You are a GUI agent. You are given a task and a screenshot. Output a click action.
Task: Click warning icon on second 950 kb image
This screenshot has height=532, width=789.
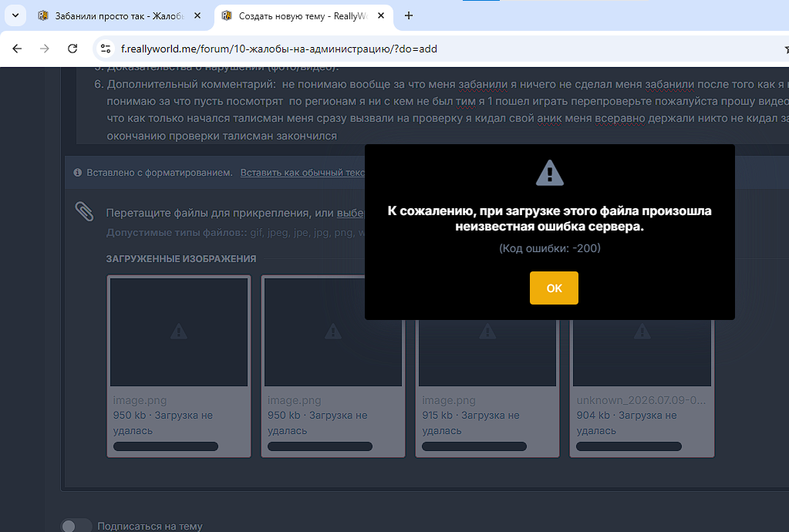coord(333,332)
